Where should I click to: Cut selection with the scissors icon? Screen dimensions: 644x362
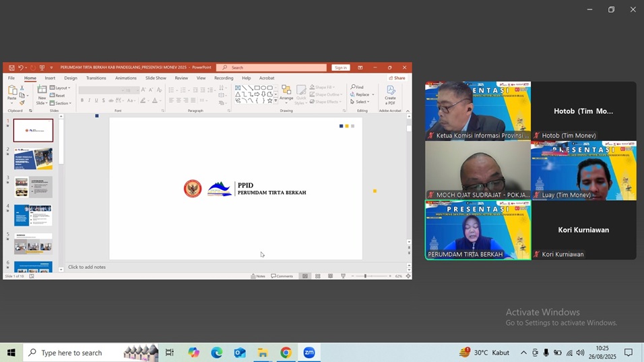[x=22, y=88]
